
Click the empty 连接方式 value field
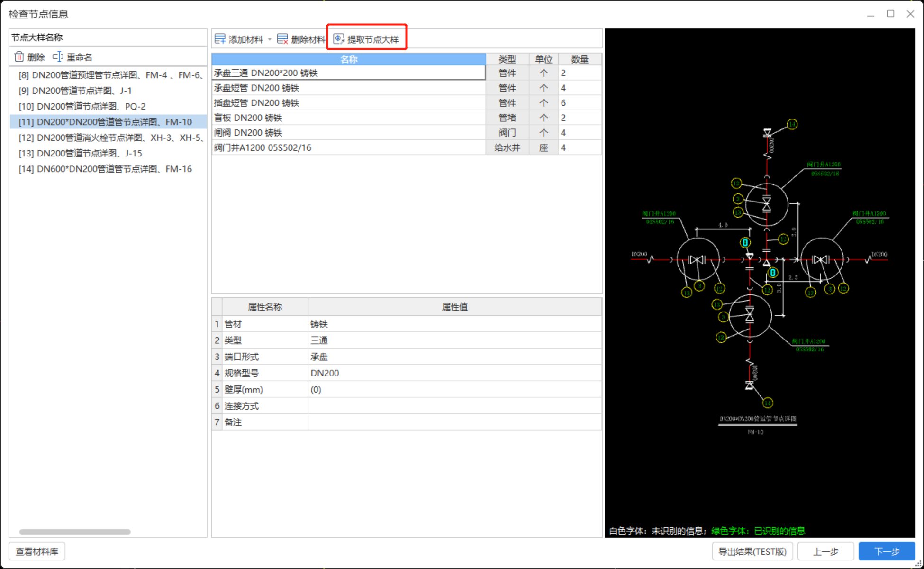pyautogui.click(x=455, y=406)
